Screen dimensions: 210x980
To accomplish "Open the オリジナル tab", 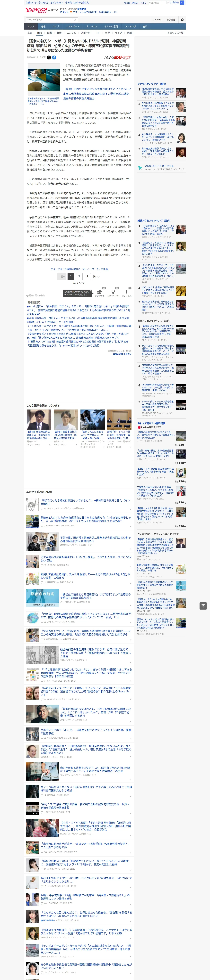I will 92,26.
